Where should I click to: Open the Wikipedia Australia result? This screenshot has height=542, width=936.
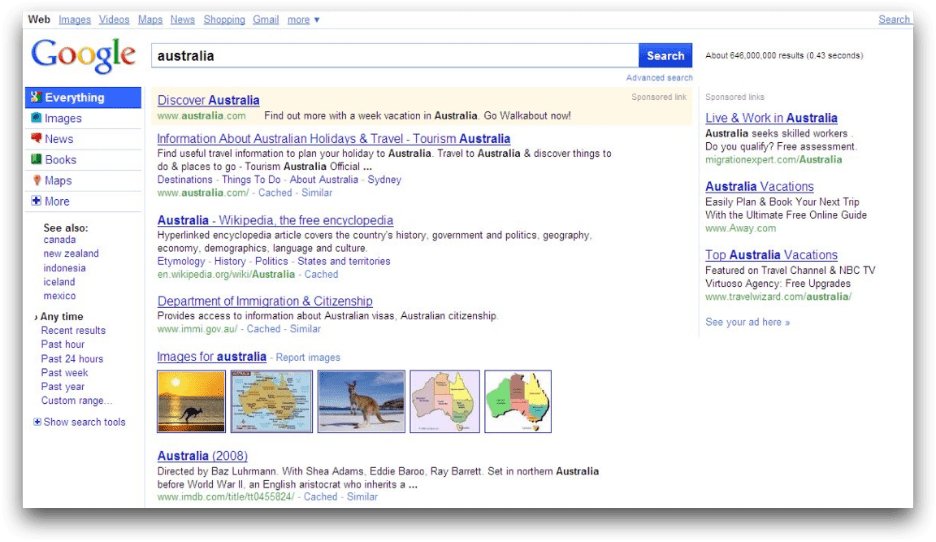275,220
